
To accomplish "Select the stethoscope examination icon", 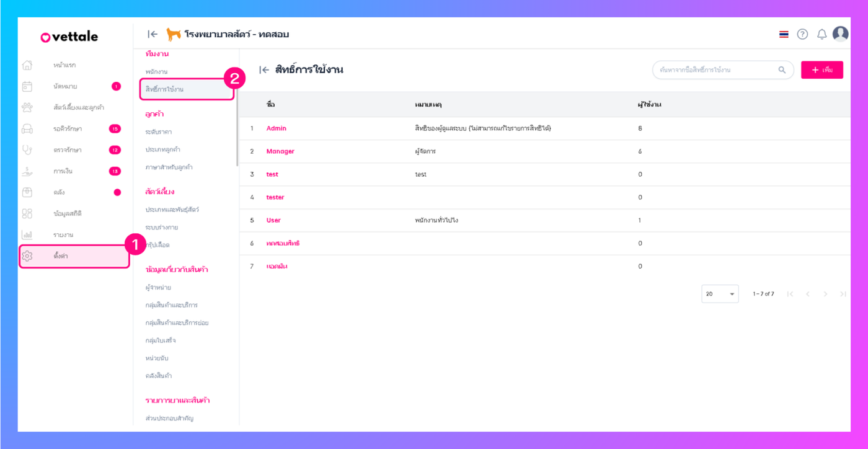I will coord(27,149).
